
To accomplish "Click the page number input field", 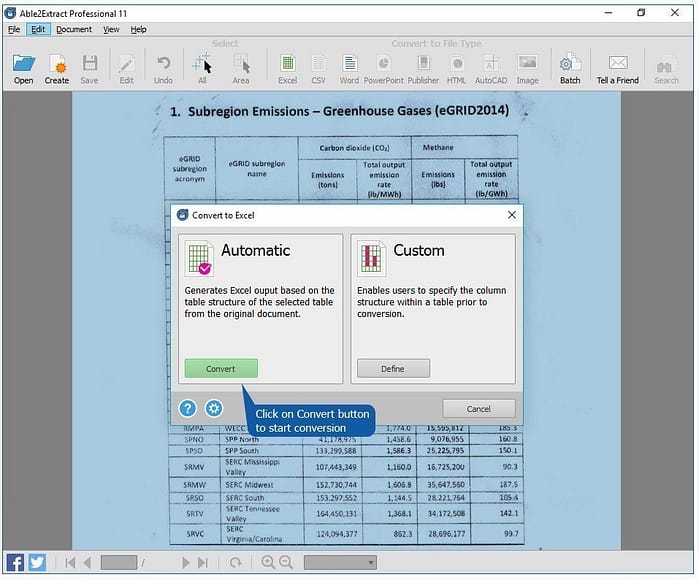I will [x=119, y=562].
